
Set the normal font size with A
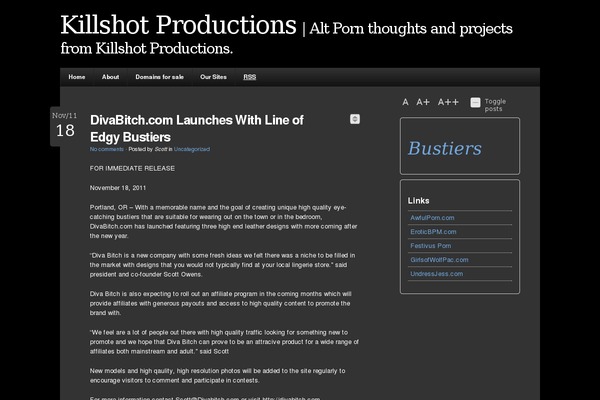point(405,102)
